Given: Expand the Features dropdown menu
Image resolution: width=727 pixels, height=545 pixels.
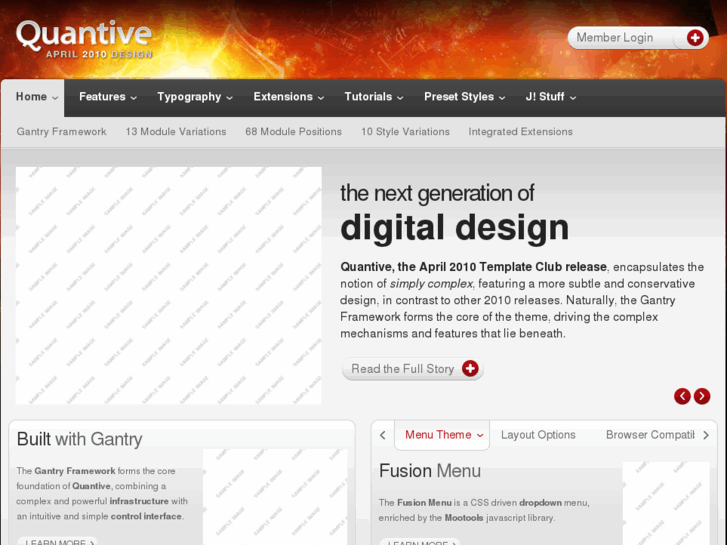Looking at the screenshot, I should [108, 97].
